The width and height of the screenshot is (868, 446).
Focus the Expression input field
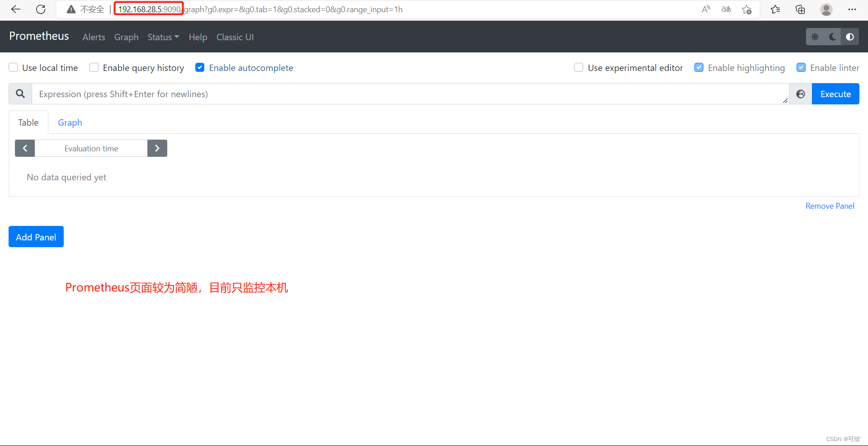pos(410,94)
